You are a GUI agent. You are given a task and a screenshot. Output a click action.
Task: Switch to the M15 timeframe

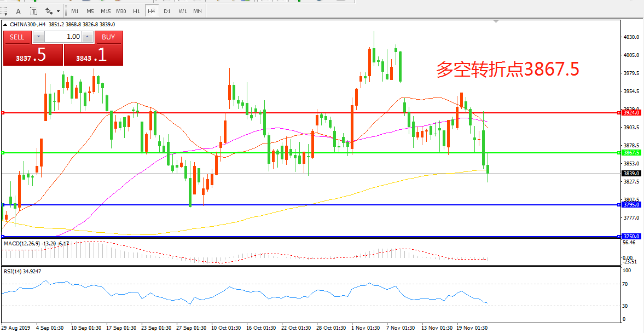(106, 11)
